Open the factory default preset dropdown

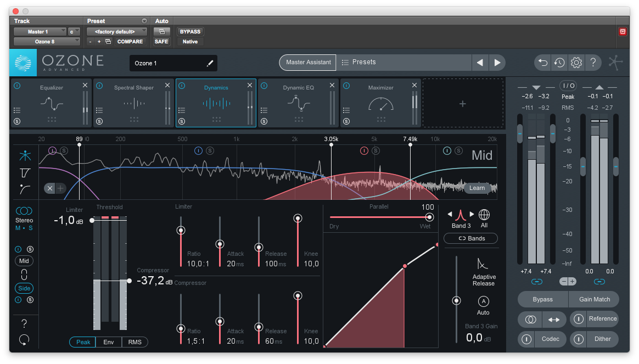(117, 31)
